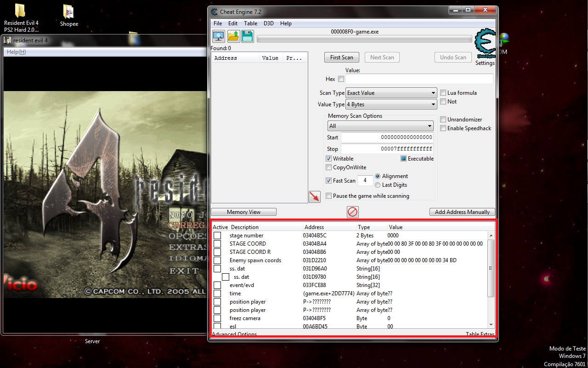Viewport: 588px width, 368px height.
Task: Click the Fast Scan alignment number field
Action: (365, 181)
